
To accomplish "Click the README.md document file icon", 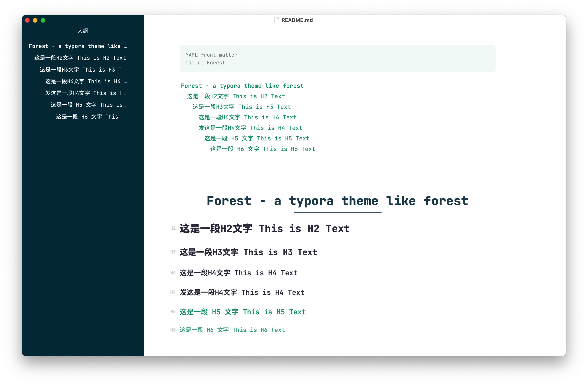I will coord(277,20).
